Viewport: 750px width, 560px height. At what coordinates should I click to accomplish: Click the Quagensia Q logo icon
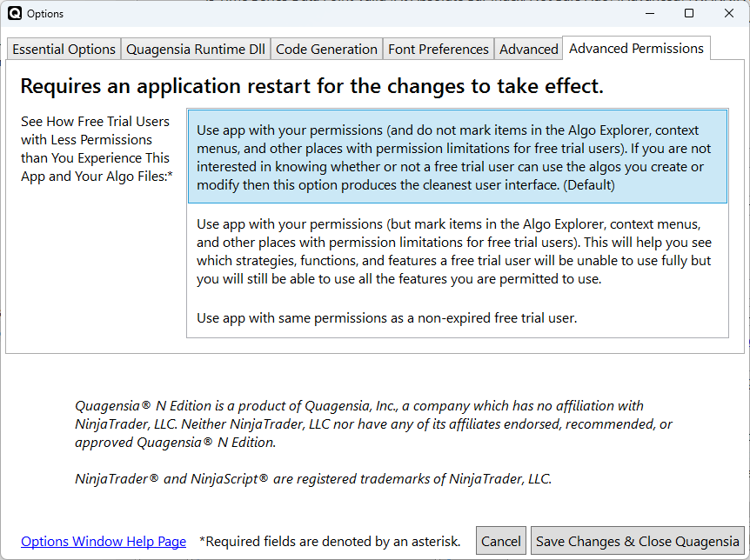(x=14, y=13)
